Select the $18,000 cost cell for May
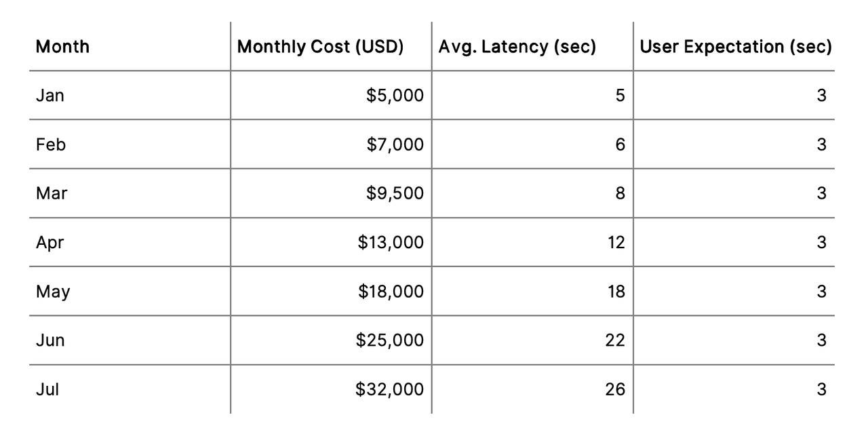Viewport: 868px width, 434px height. pos(391,292)
